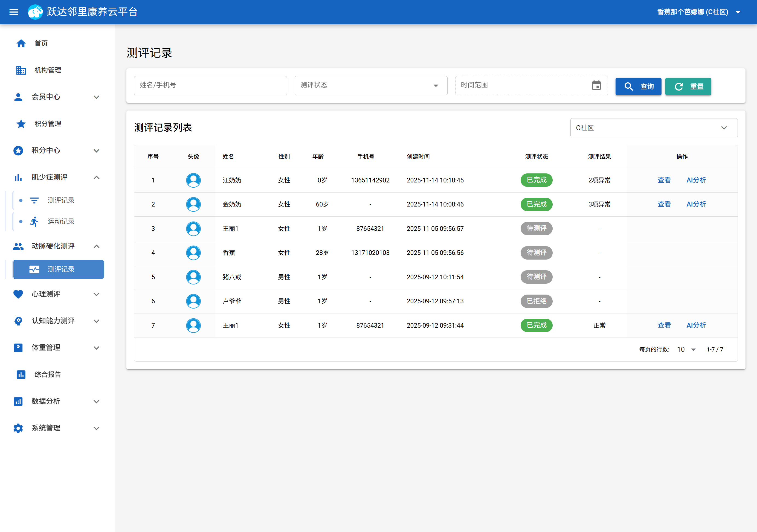
Task: Click AI分析 for 江奶奶
Action: [696, 180]
